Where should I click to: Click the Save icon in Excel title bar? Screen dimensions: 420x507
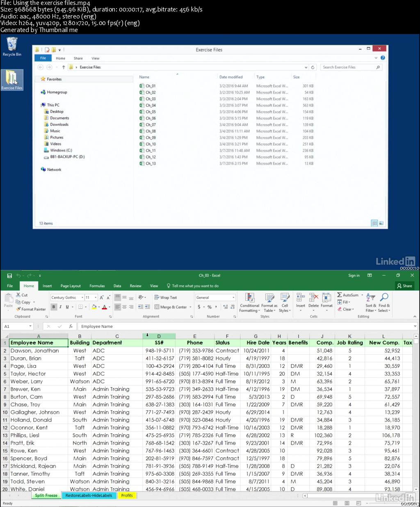click(9, 275)
